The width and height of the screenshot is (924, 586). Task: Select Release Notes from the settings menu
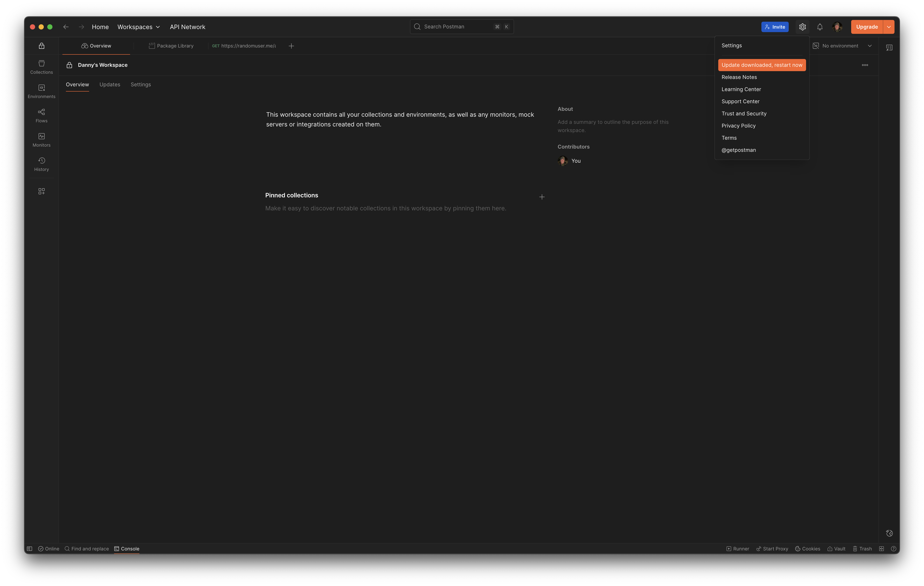click(739, 77)
